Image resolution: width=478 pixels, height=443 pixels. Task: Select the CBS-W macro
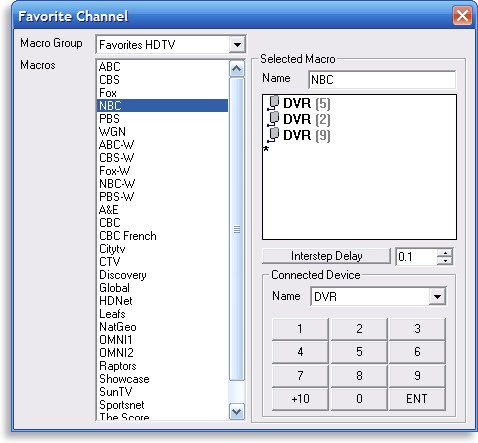[x=162, y=158]
